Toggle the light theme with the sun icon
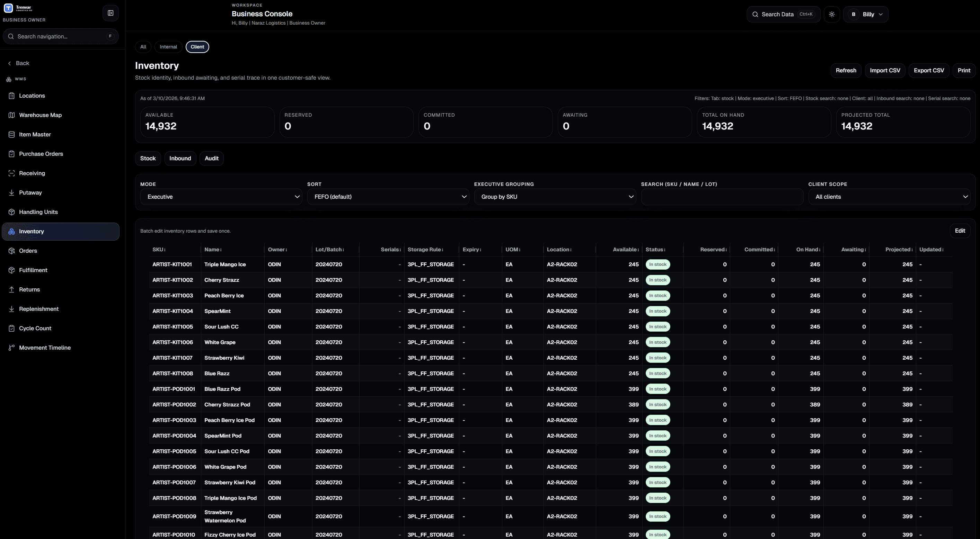Image resolution: width=980 pixels, height=539 pixels. click(832, 14)
